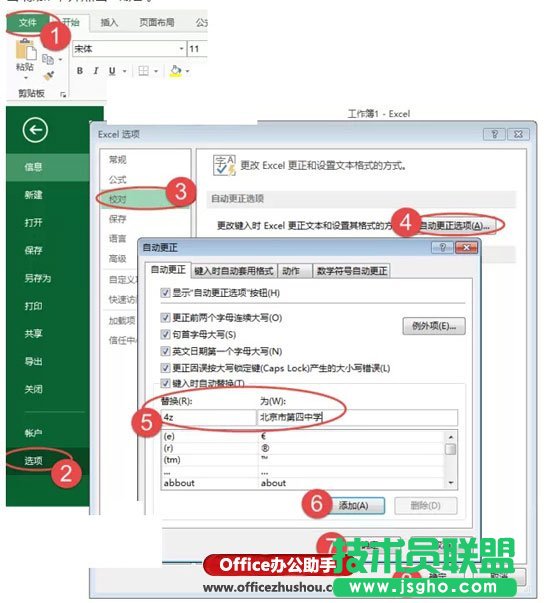The image size is (560, 603).
Task: Open the font size box showing 11
Action: click(x=197, y=49)
